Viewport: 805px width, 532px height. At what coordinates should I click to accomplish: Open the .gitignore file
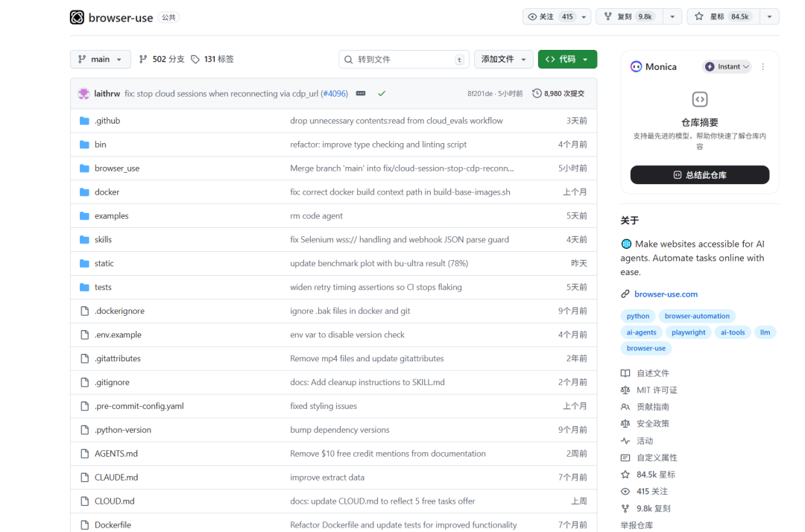coord(112,382)
